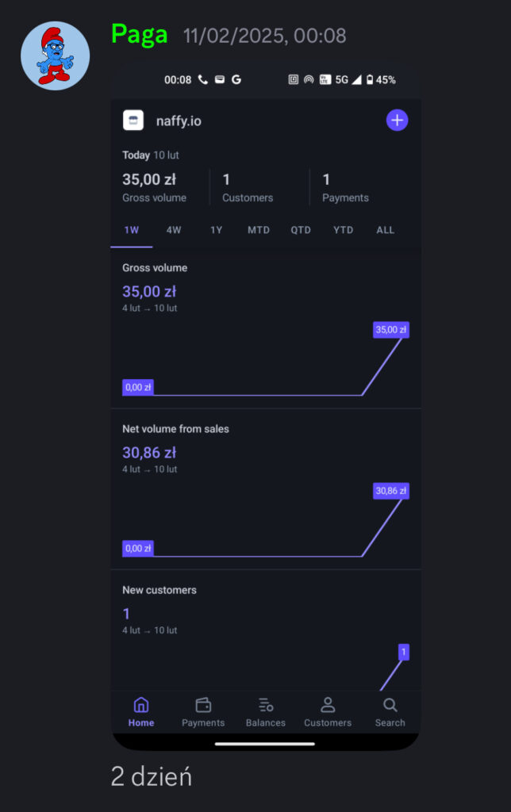Select the 1W time range tab
Viewport: 511px width, 812px height.
pos(132,230)
